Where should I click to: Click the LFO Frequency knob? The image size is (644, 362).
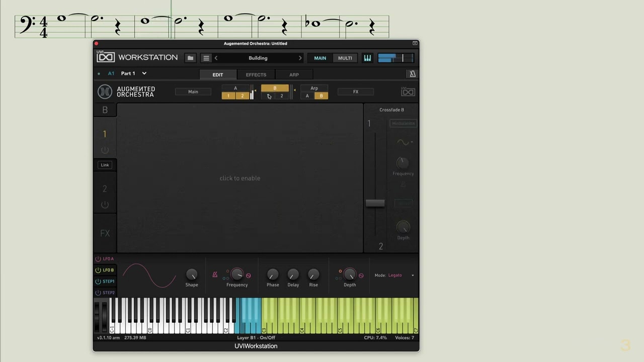tap(236, 274)
